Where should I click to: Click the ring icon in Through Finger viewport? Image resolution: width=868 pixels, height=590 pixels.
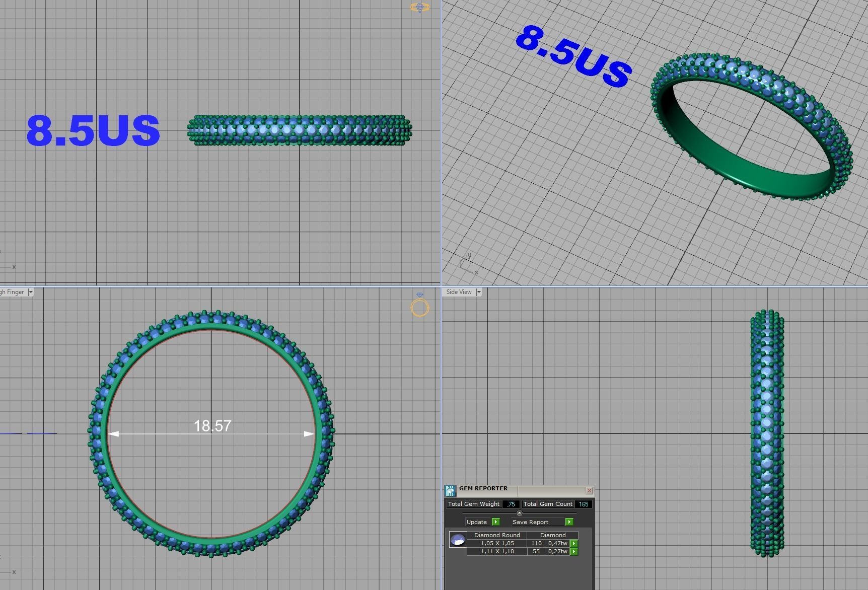pos(420,305)
